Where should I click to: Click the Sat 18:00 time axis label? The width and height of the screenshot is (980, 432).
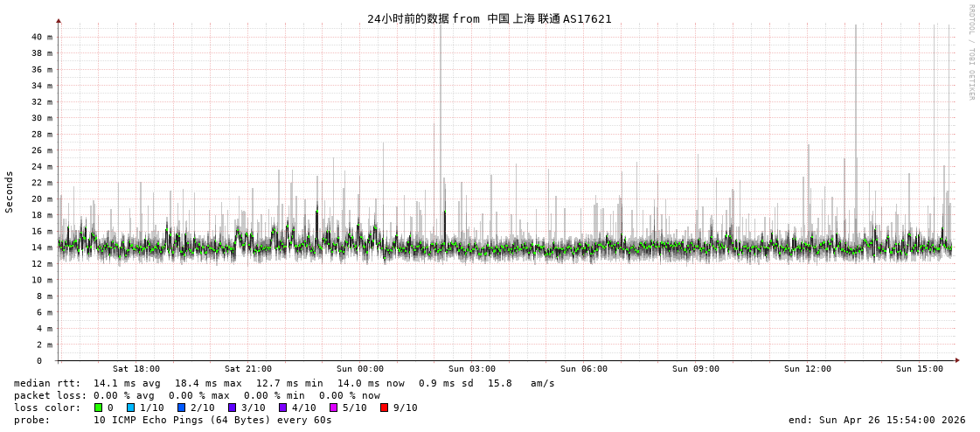pos(136,369)
